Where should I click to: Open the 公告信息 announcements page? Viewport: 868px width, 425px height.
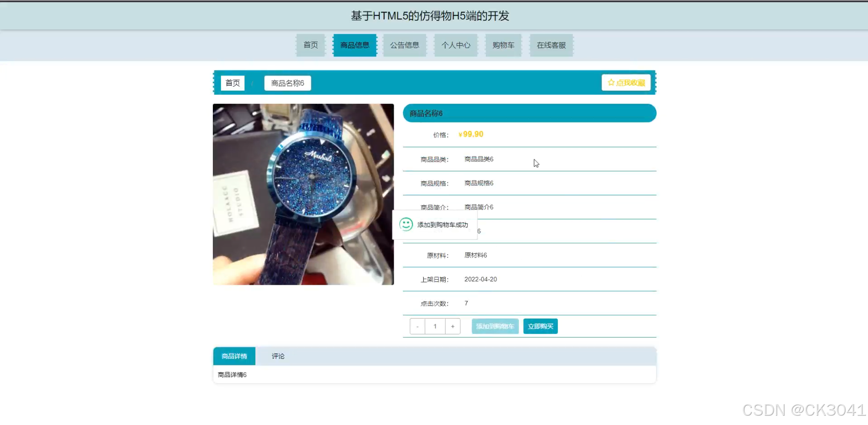404,45
